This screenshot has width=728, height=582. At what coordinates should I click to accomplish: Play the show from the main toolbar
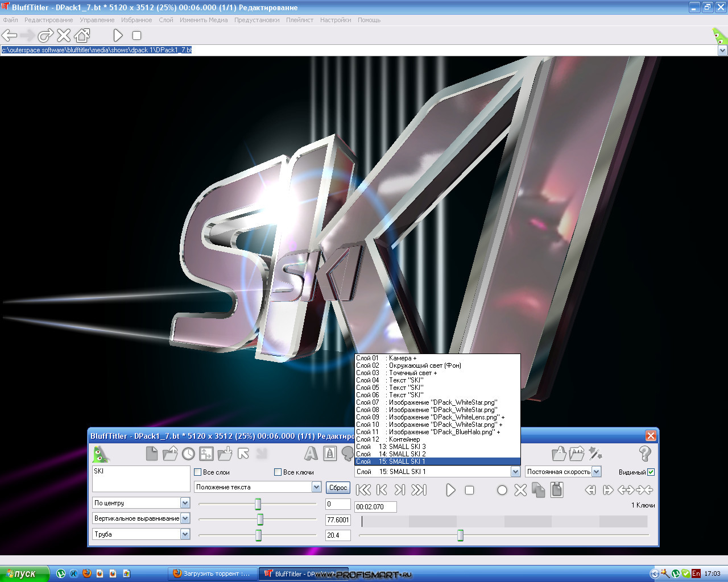pyautogui.click(x=118, y=35)
